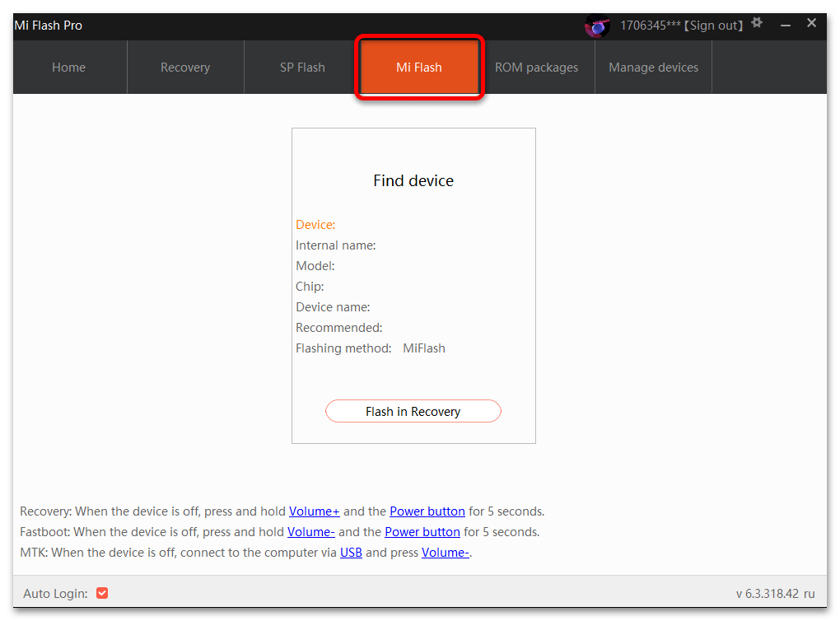Click the Chip: label
Screen dimensions: 840x621
tap(310, 287)
